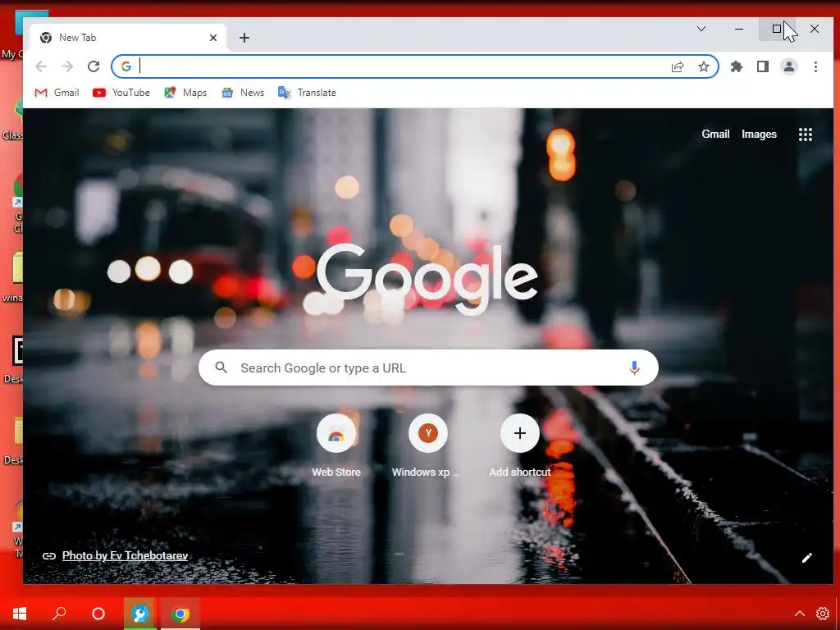Open the profile avatar icon

789,66
